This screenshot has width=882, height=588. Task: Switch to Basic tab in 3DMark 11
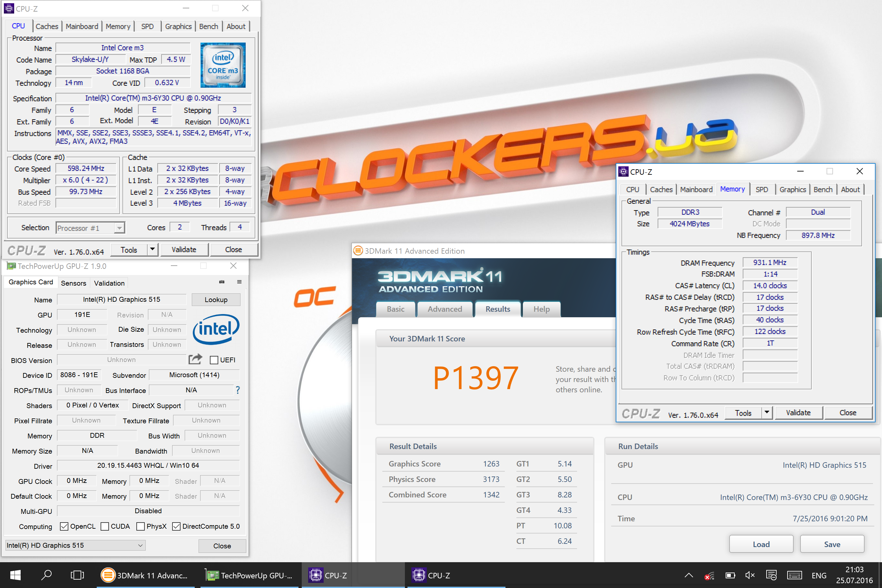coord(396,309)
